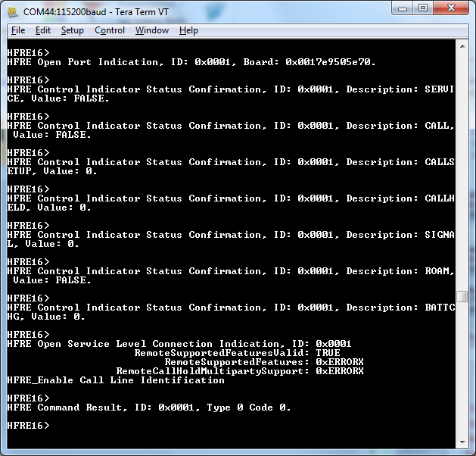Image resolution: width=476 pixels, height=456 pixels.
Task: Open the Help menu
Action: tap(188, 30)
